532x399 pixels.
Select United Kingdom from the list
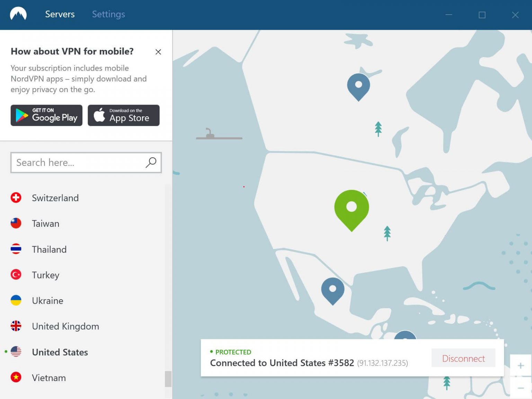click(x=65, y=326)
